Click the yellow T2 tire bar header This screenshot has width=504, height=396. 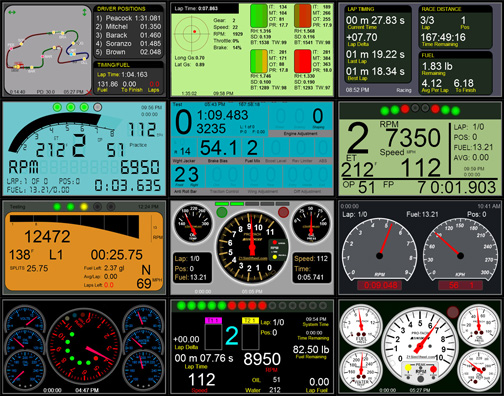coord(250,321)
